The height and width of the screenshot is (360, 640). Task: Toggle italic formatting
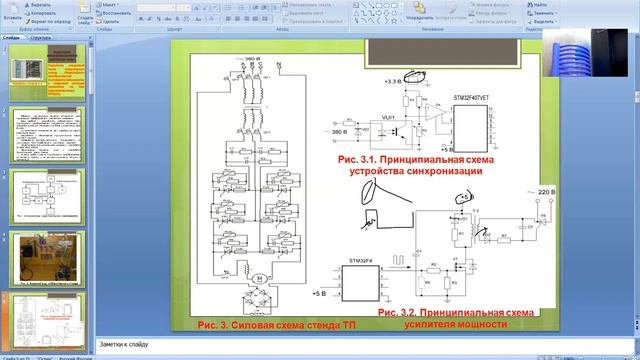(x=149, y=19)
